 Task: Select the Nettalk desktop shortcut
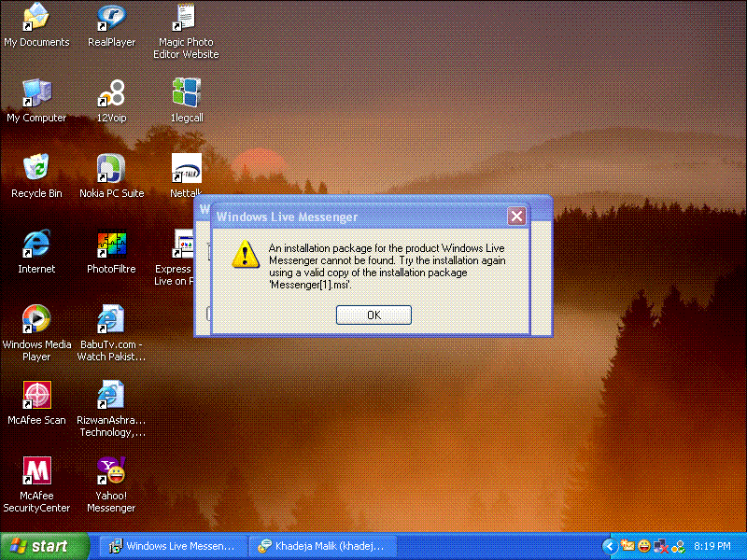pyautogui.click(x=186, y=175)
